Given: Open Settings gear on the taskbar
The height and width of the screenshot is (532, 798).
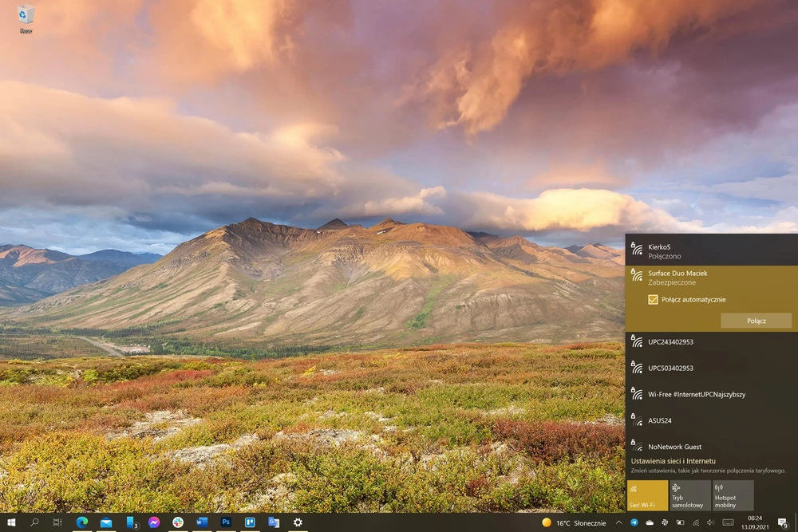Looking at the screenshot, I should (x=298, y=522).
